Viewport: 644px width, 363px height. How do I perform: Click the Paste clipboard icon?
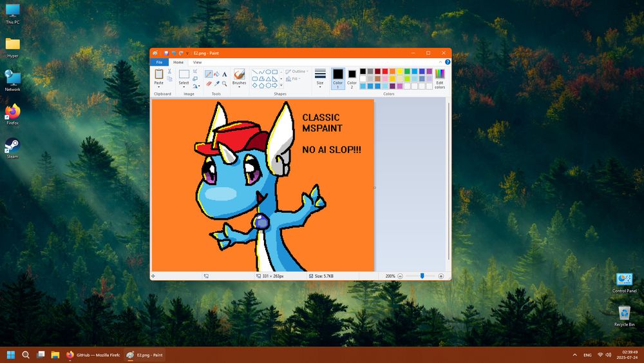[159, 74]
